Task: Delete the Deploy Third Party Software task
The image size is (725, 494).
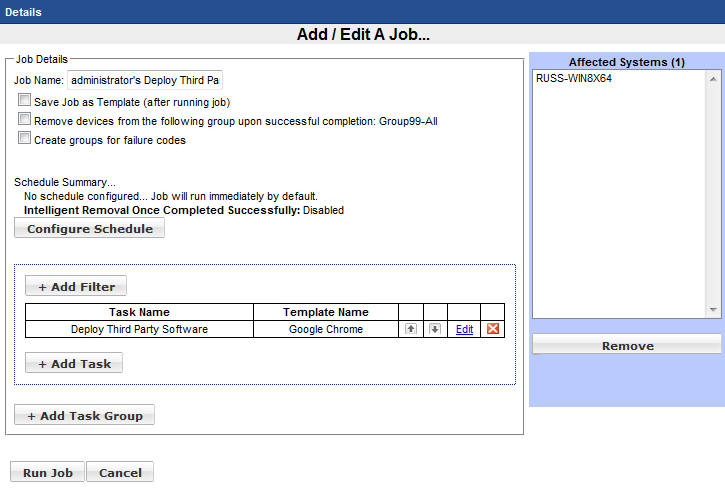Action: point(492,329)
